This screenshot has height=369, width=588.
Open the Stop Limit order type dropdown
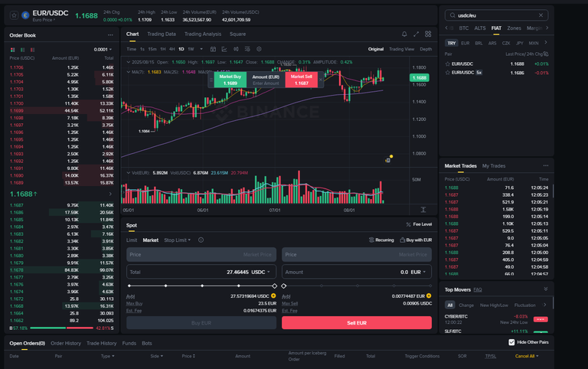pyautogui.click(x=178, y=240)
